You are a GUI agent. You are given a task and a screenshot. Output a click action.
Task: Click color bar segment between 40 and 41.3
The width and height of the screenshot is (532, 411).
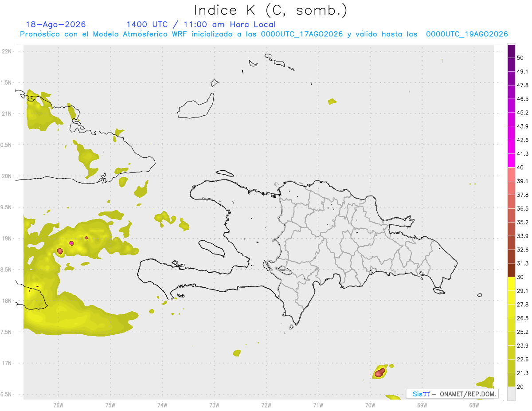[x=511, y=160]
